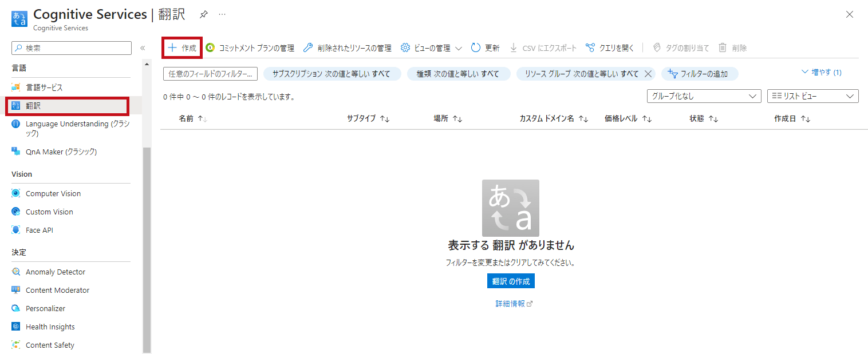Open the 種類 filter pill
Screen dimensions: 868x354
coord(458,74)
